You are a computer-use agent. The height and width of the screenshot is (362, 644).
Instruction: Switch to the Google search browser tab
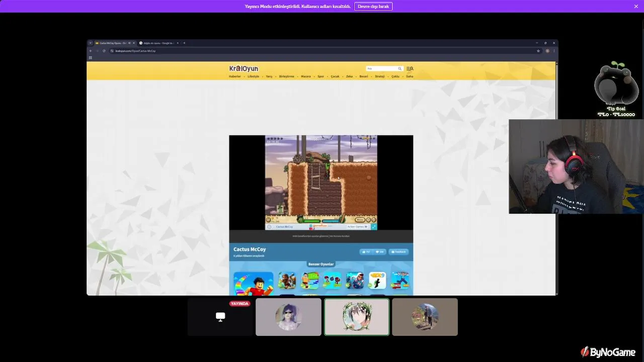coord(158,43)
